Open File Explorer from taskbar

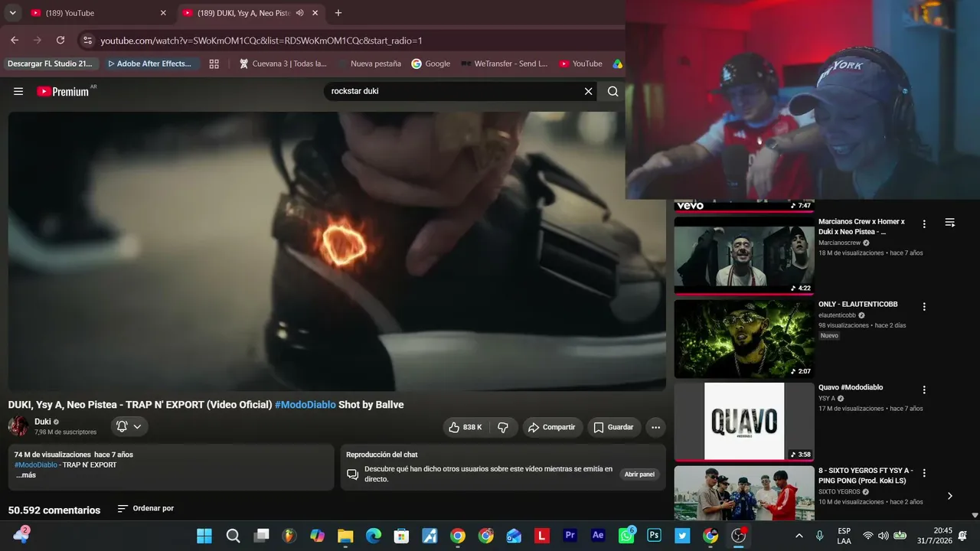tap(345, 536)
